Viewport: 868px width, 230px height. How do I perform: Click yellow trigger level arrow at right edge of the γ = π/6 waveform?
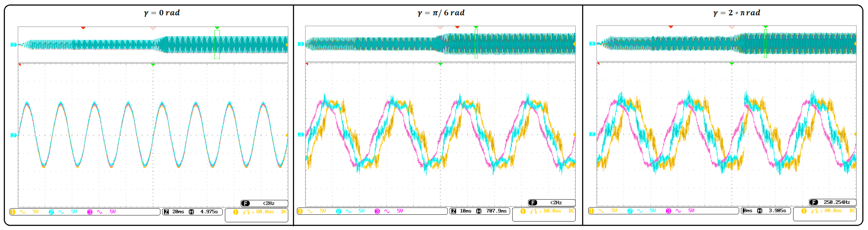point(574,135)
